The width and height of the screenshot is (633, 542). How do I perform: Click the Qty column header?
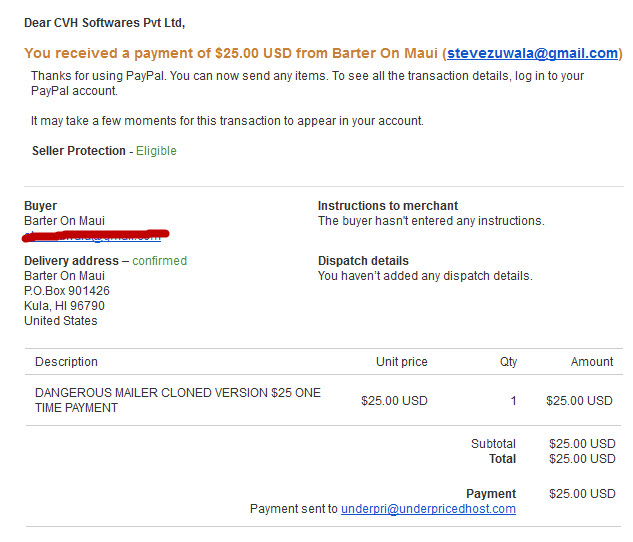508,362
